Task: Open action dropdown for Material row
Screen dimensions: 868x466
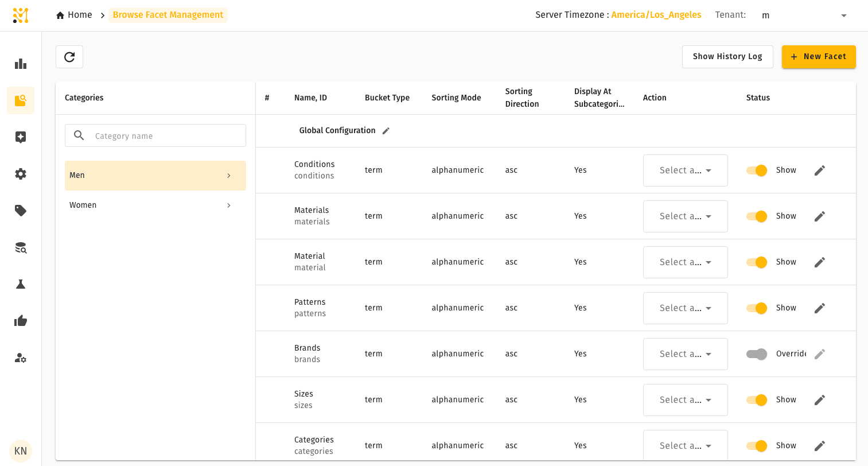Action: click(685, 262)
